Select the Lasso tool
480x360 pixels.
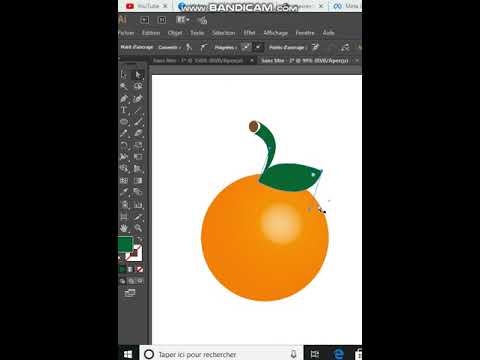(x=138, y=86)
